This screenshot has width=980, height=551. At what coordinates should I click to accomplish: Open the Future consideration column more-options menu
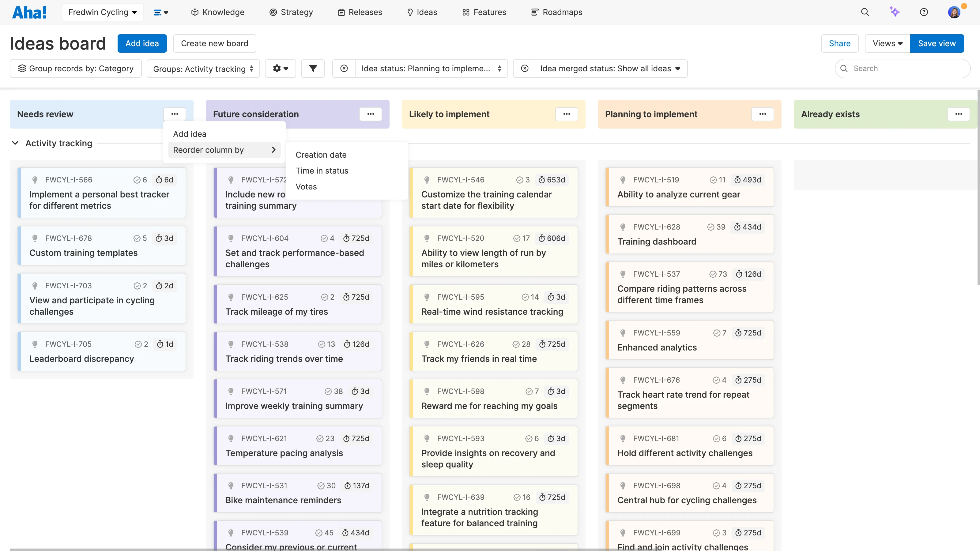(x=371, y=114)
